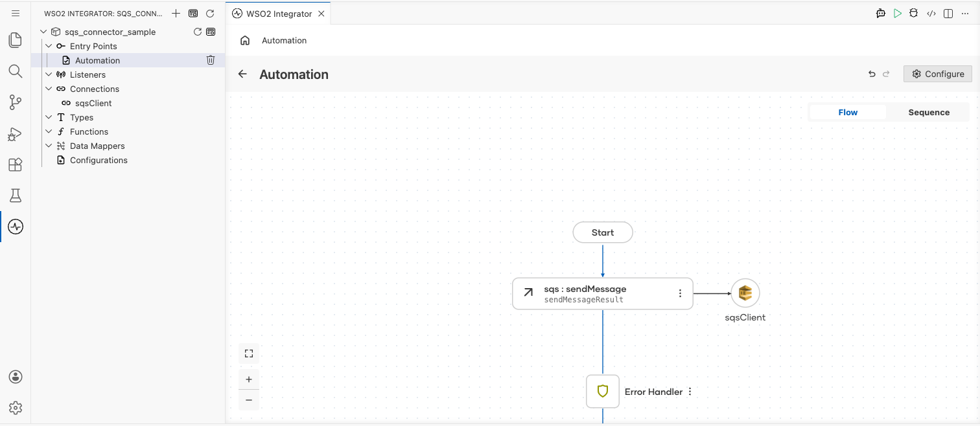Image resolution: width=980 pixels, height=426 pixels.
Task: Click the window icon on sqs_connector_sample row
Action: 211,32
